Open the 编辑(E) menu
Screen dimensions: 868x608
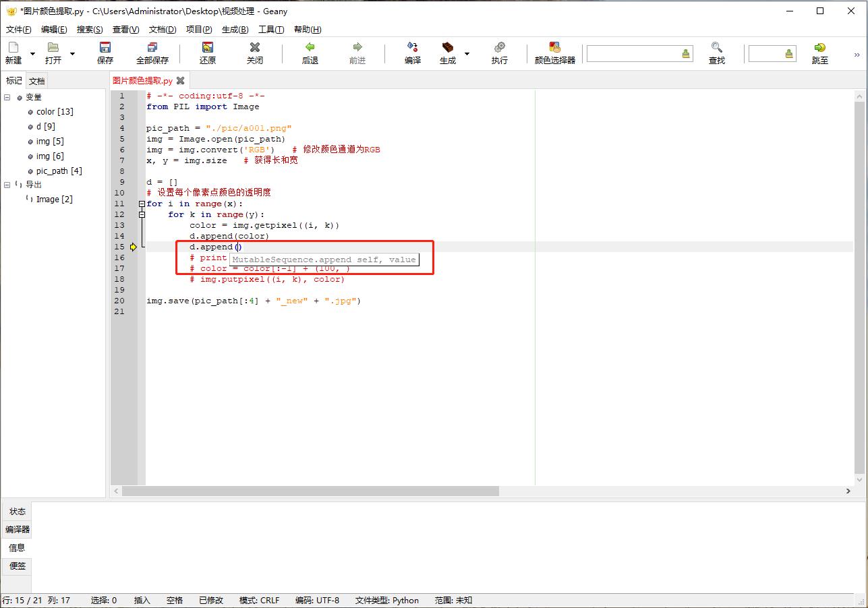(54, 30)
